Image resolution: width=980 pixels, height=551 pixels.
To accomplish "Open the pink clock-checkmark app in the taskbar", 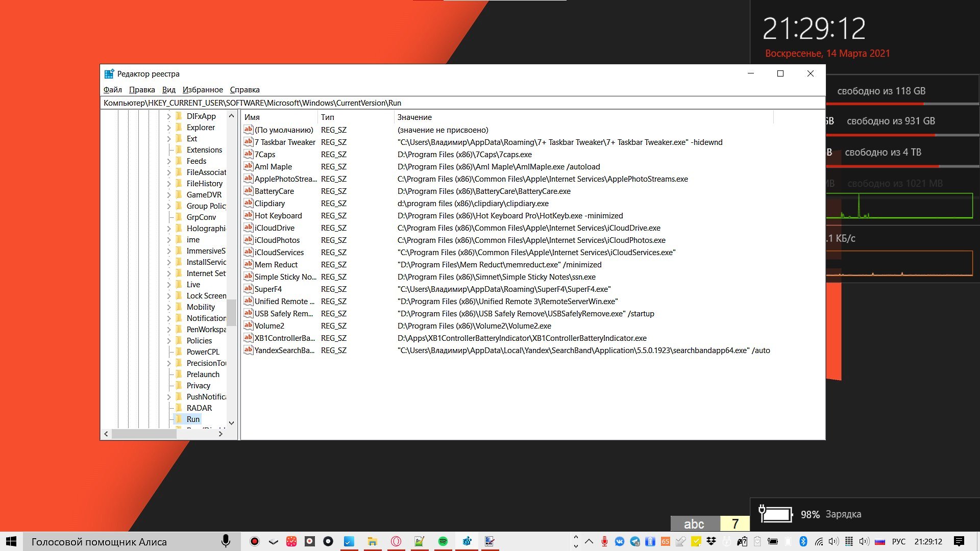I will (291, 541).
